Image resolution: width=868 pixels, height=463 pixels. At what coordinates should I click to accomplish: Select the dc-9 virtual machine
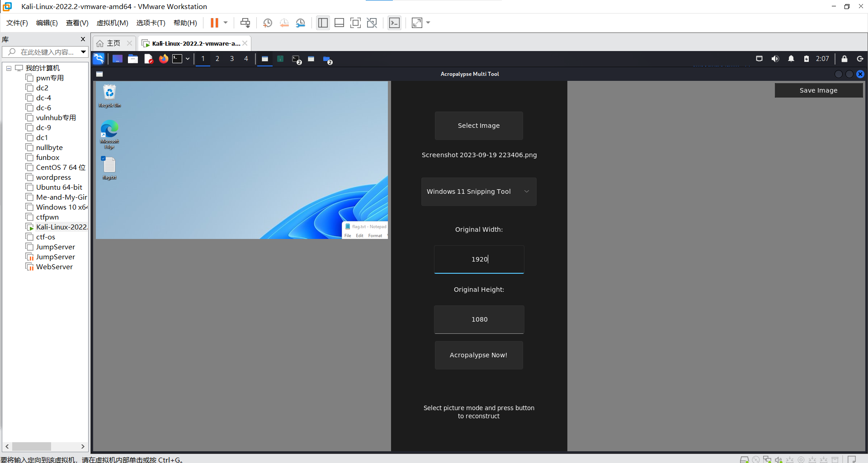43,128
